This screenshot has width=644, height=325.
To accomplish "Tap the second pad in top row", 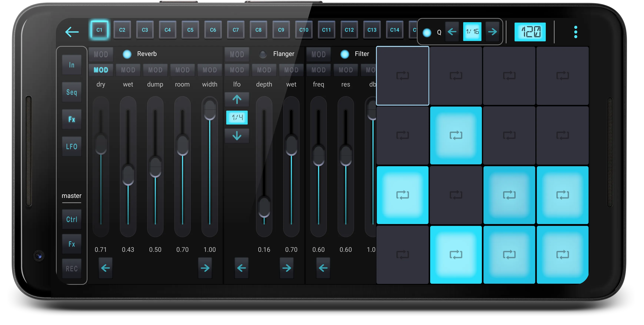I will click(456, 76).
